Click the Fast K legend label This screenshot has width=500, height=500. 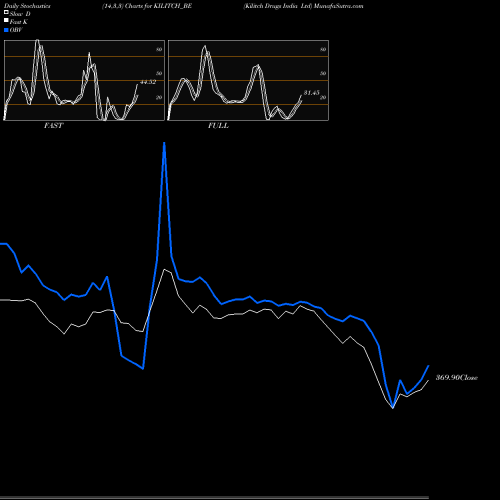pyautogui.click(x=18, y=22)
